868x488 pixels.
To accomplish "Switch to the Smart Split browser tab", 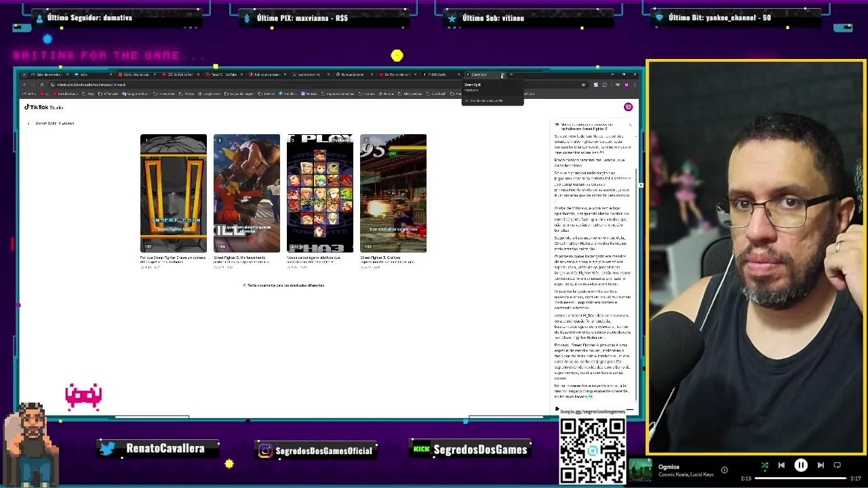I will (x=484, y=75).
